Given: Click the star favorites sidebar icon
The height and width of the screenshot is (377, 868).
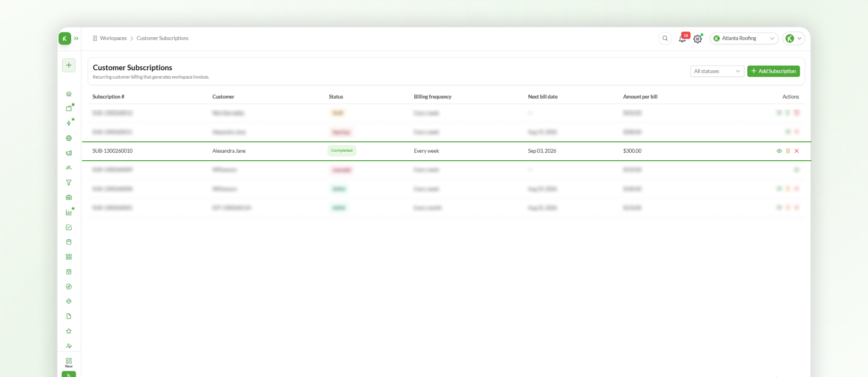Looking at the screenshot, I should [x=69, y=331].
